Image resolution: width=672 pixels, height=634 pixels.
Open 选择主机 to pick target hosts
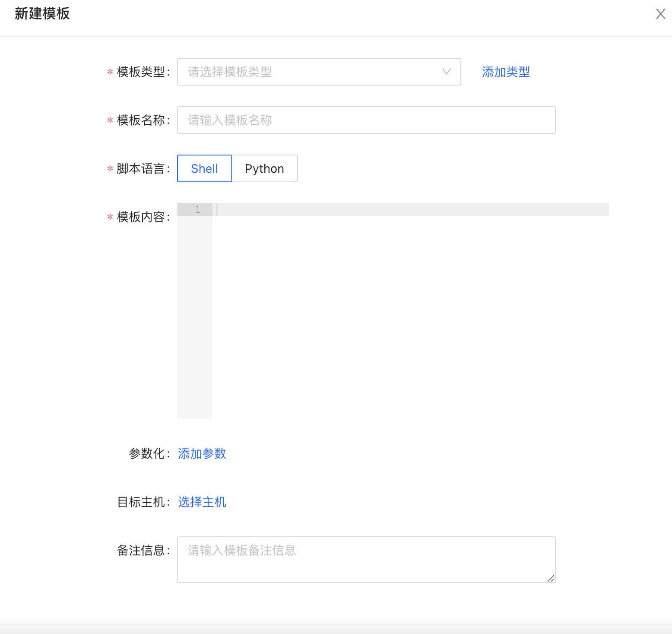pyautogui.click(x=202, y=502)
